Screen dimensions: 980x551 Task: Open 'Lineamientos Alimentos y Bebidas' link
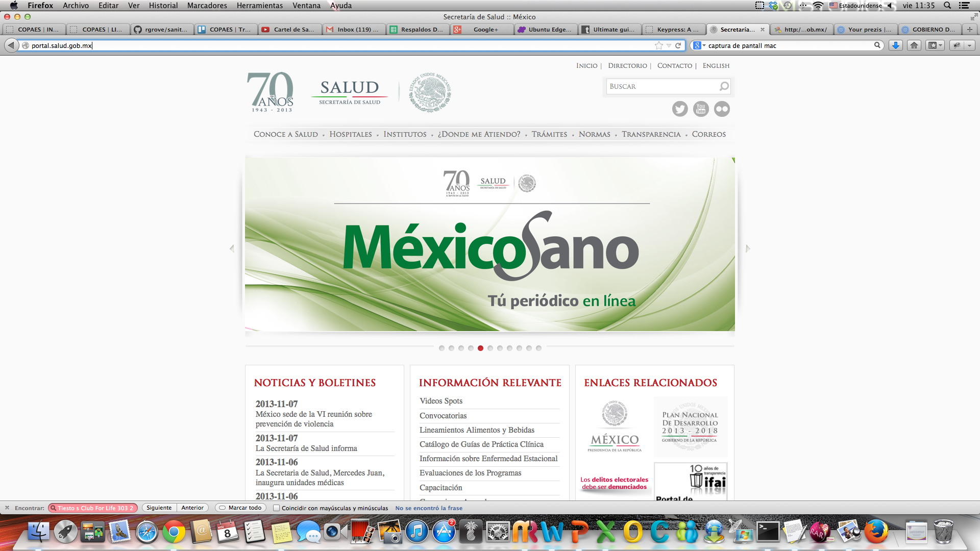[x=477, y=430]
